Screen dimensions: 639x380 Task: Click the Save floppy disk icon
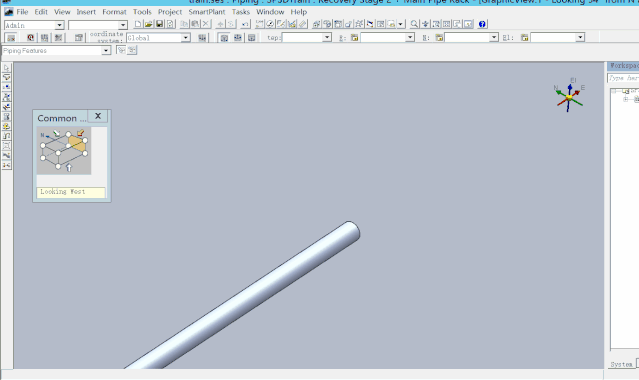pyautogui.click(x=159, y=24)
